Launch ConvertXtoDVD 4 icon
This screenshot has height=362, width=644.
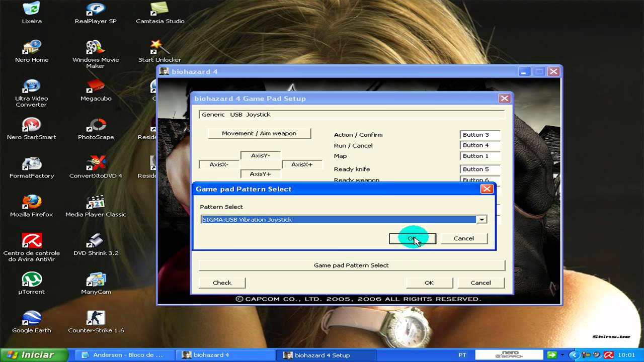point(96,168)
